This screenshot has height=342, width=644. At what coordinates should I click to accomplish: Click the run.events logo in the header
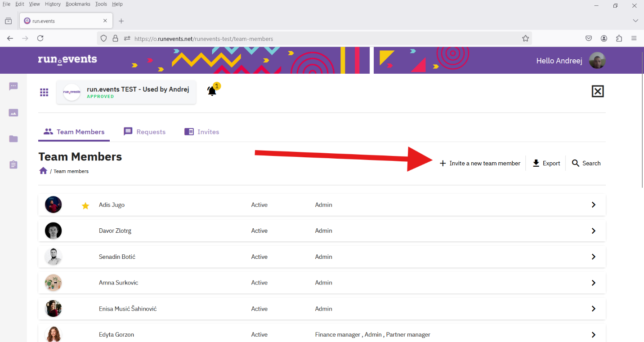click(x=67, y=60)
